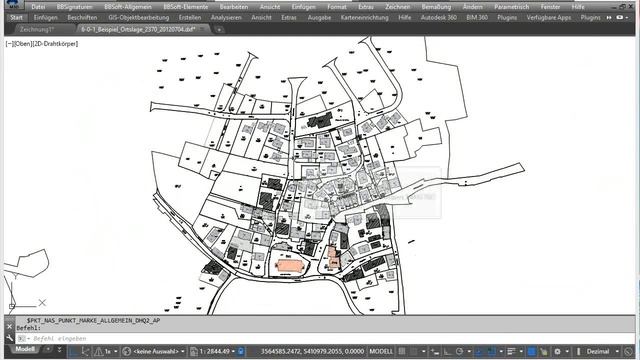Close the command line window
The image size is (640, 360).
pos(10,327)
